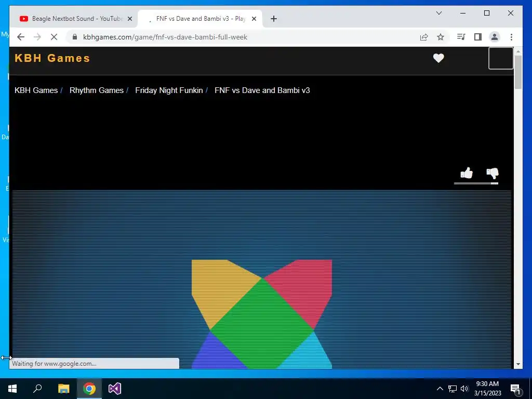Click the scrollbar down arrow
Image resolution: width=532 pixels, height=399 pixels.
[x=518, y=364]
